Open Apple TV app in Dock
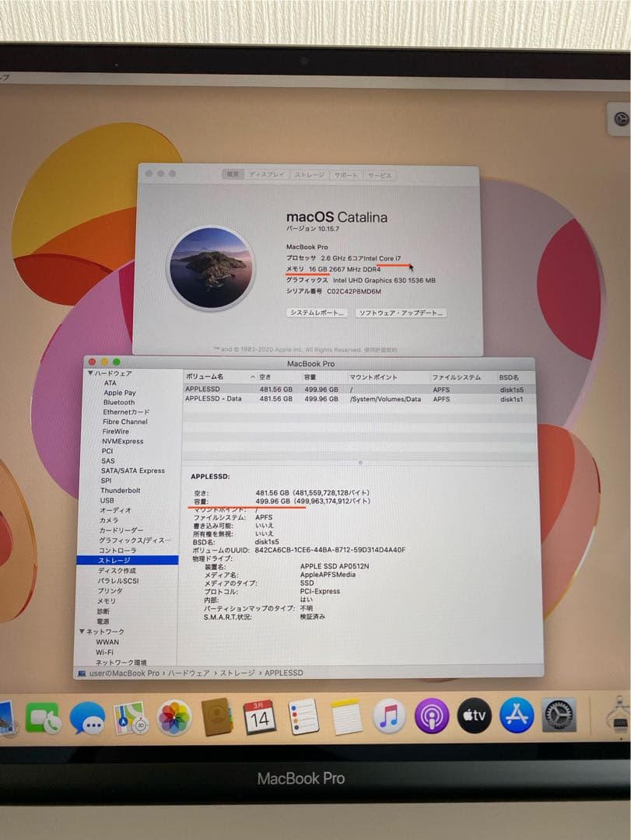Viewport: 631px width, 840px height. [x=475, y=716]
